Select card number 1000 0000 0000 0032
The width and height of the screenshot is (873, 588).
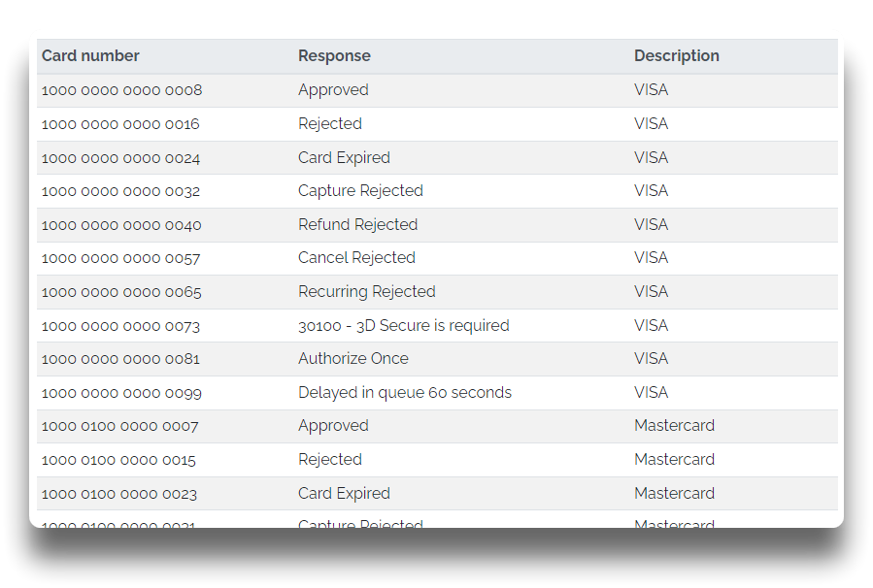(120, 191)
